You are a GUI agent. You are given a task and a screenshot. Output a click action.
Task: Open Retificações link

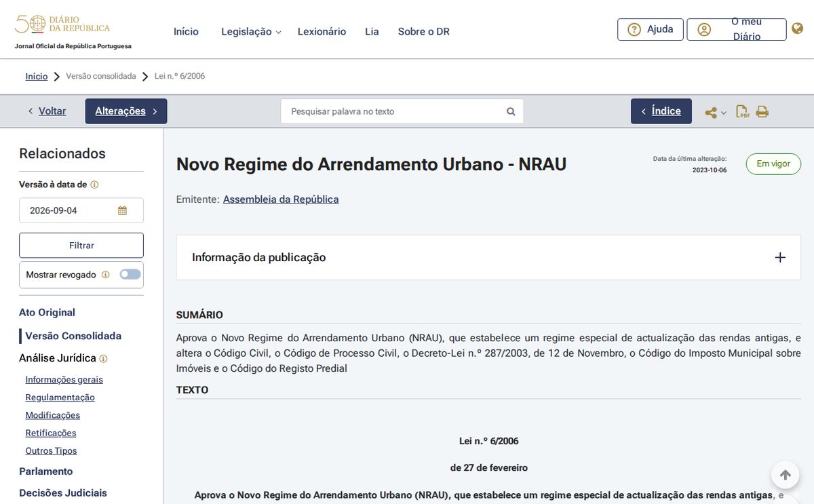51,433
